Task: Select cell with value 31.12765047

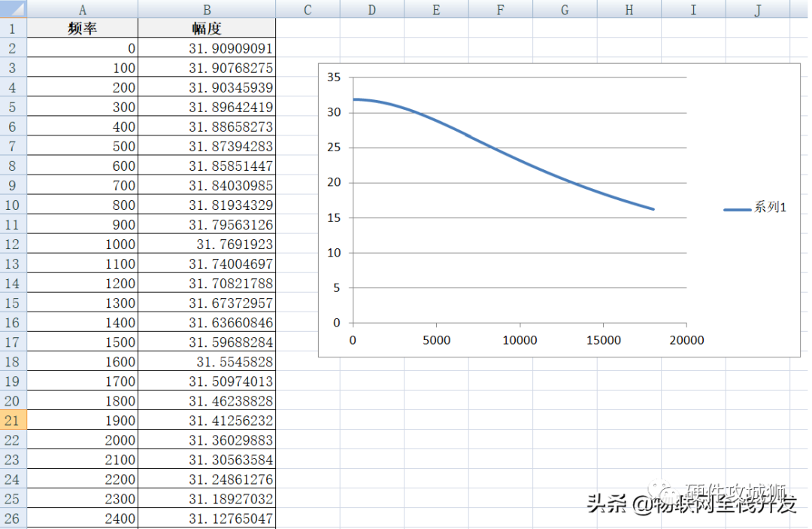Action: [x=207, y=518]
